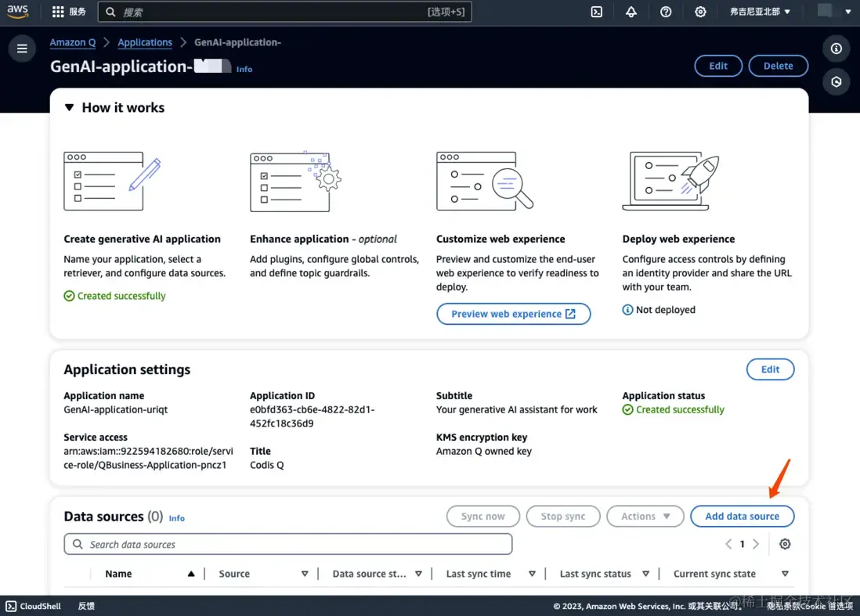Edit the Application settings

tap(770, 369)
